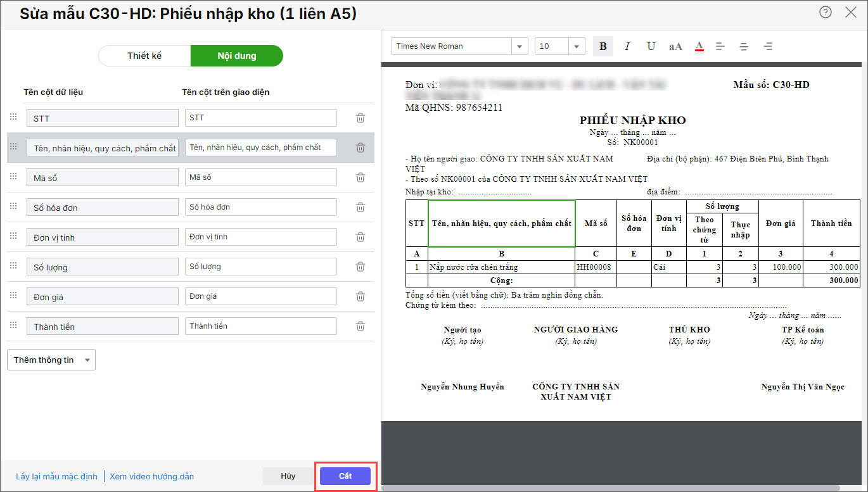Open the help question mark icon
This screenshot has width=868, height=492.
(x=825, y=12)
